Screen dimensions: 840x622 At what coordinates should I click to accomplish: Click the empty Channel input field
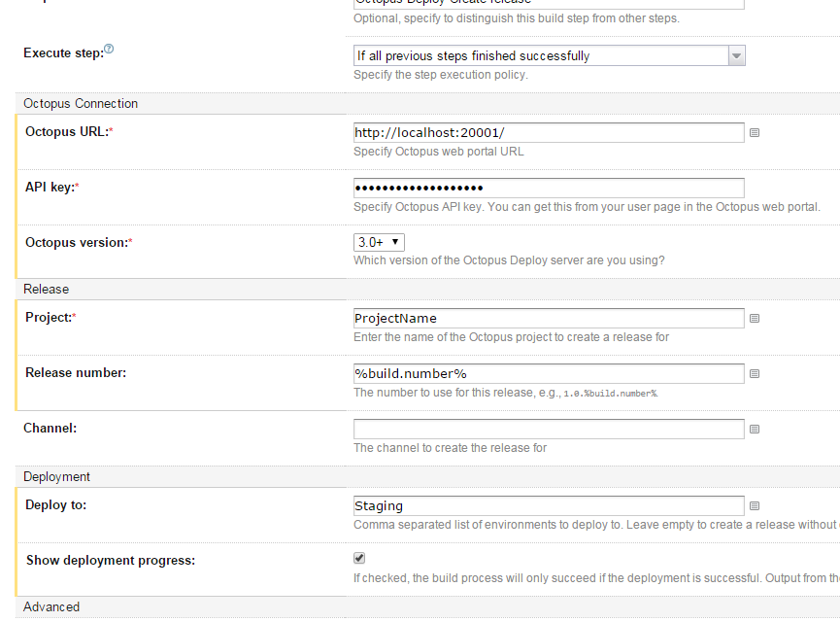click(549, 429)
